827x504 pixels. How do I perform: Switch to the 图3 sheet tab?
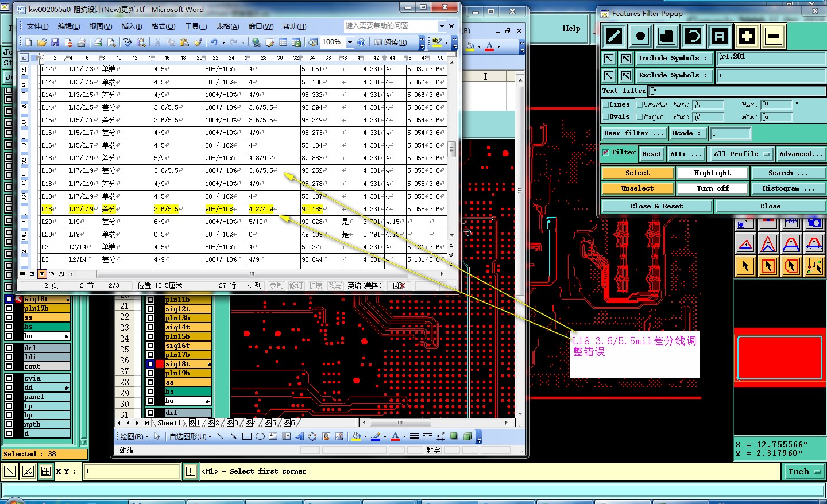pos(232,423)
